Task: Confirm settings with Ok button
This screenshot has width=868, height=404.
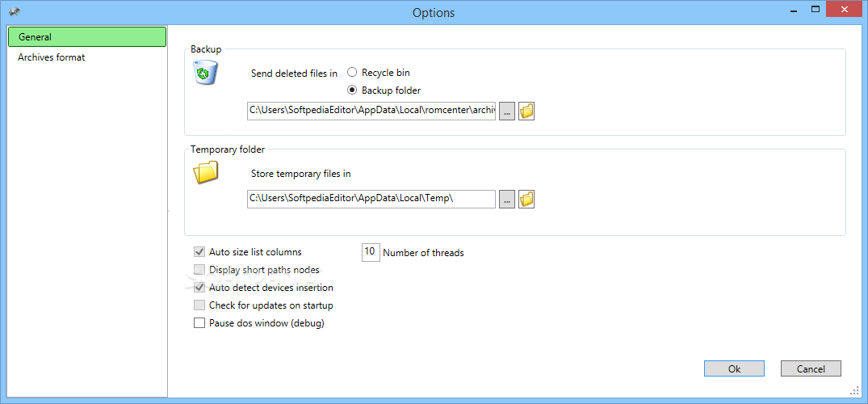Action: click(734, 368)
